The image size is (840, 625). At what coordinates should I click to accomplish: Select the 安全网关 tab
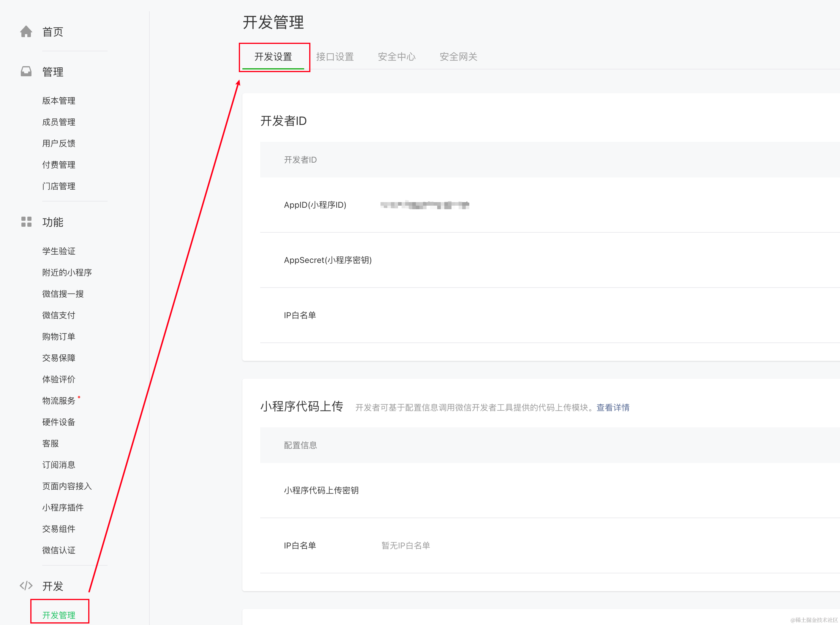[458, 57]
